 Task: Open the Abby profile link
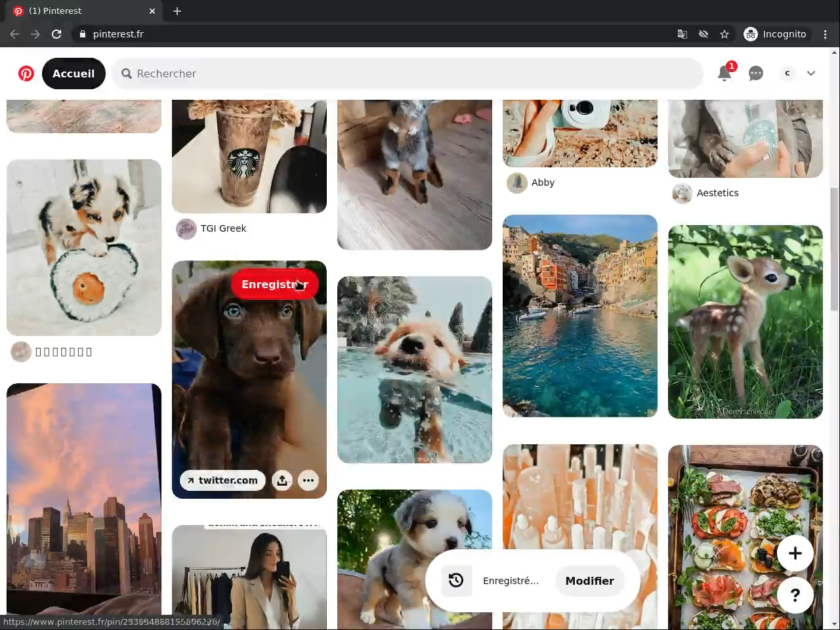tap(543, 182)
